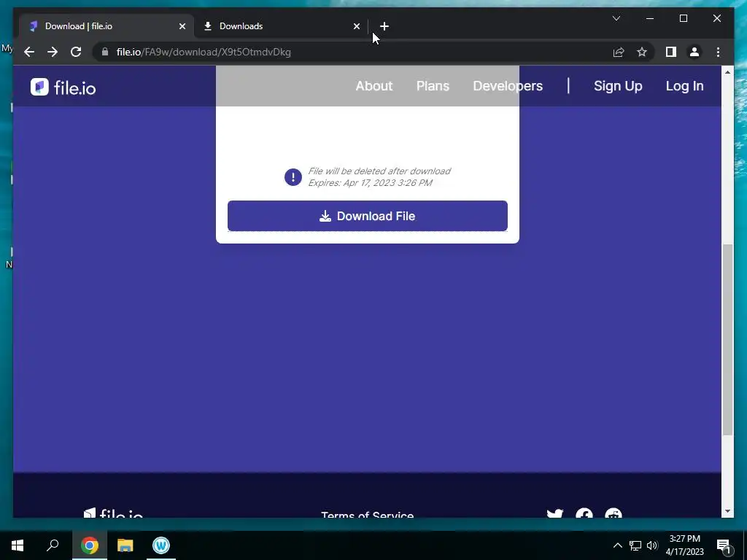This screenshot has height=560, width=747.
Task: Click the scrollbar down arrow
Action: coord(727,511)
